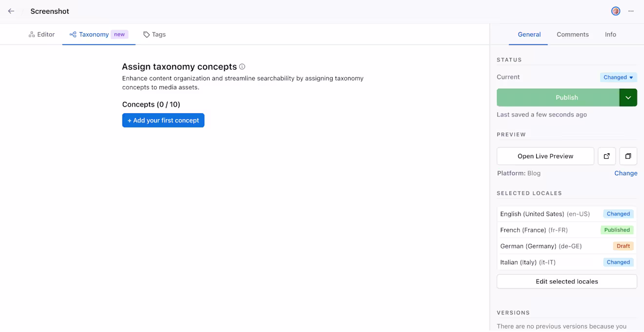Select the Italian (Italy) locale row
This screenshot has height=332, width=644.
pyautogui.click(x=566, y=262)
